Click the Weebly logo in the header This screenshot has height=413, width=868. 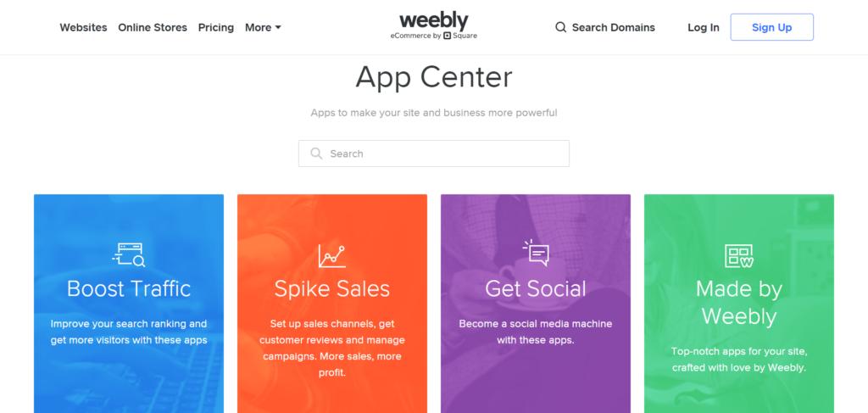click(434, 21)
